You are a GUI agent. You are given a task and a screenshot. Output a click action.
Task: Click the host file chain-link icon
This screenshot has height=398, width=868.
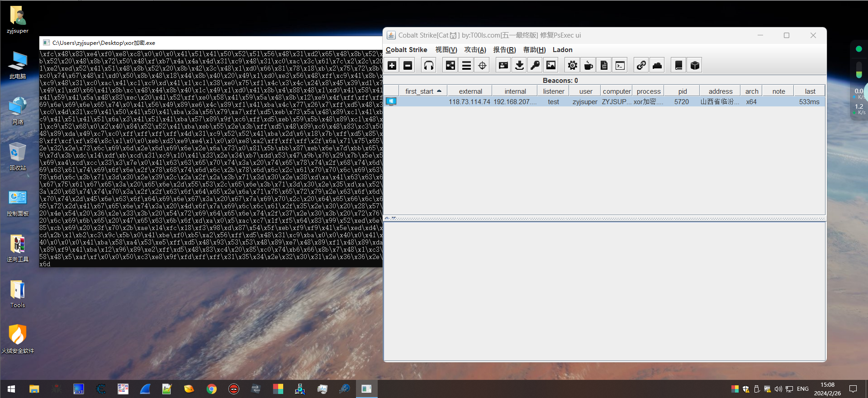click(x=641, y=66)
